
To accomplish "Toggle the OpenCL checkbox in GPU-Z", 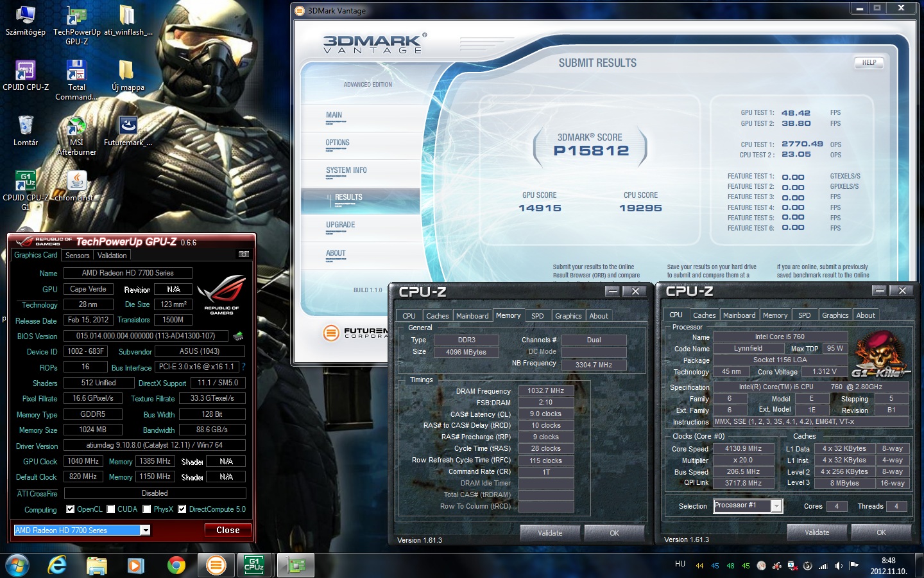I will [71, 509].
